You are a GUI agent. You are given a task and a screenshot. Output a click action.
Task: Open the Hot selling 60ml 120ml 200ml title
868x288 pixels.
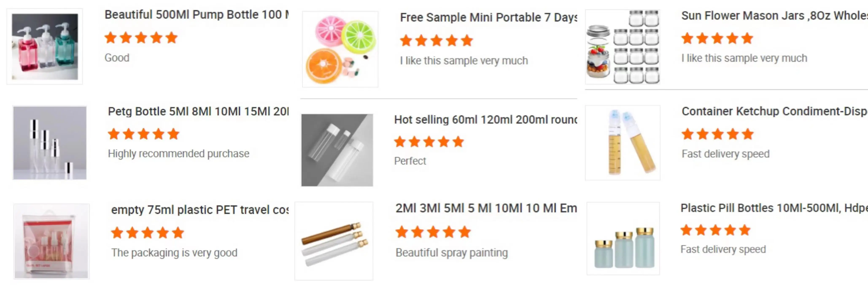485,119
